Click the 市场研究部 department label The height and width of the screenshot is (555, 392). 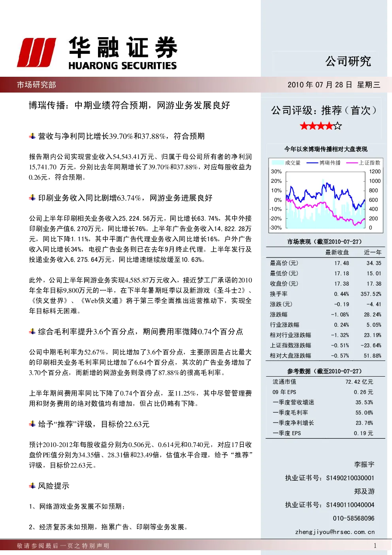(x=36, y=85)
